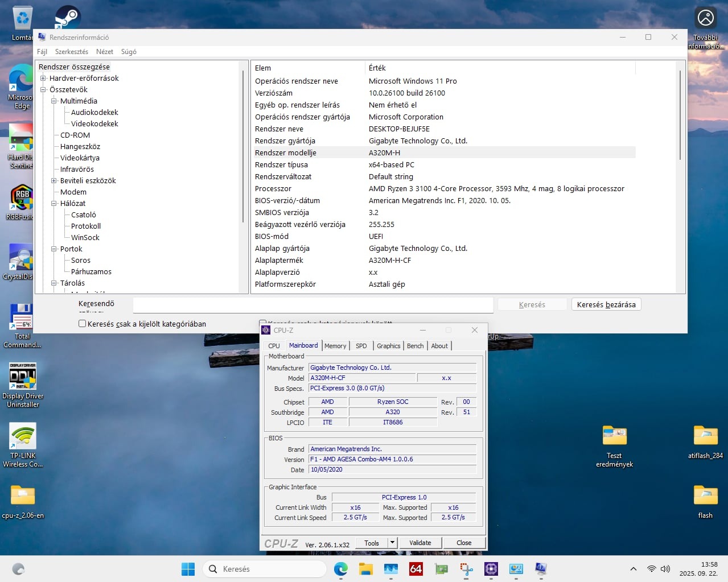Collapse the Multimédia tree node
Screen dimensions: 728x582
pyautogui.click(x=54, y=101)
